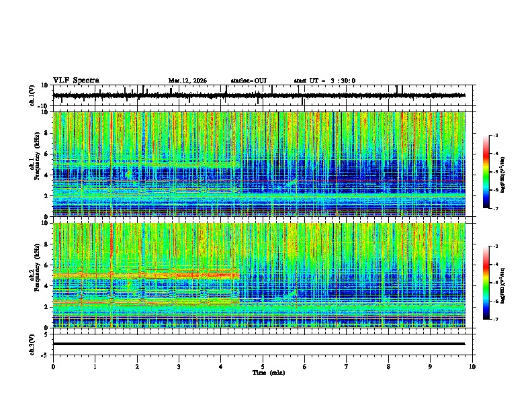Click the date text "Mar.12, 2026"

[187, 81]
